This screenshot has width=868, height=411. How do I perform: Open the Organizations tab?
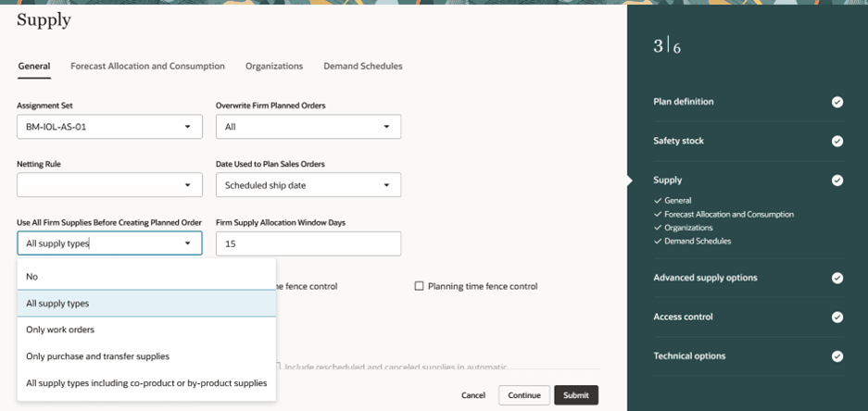click(x=274, y=66)
